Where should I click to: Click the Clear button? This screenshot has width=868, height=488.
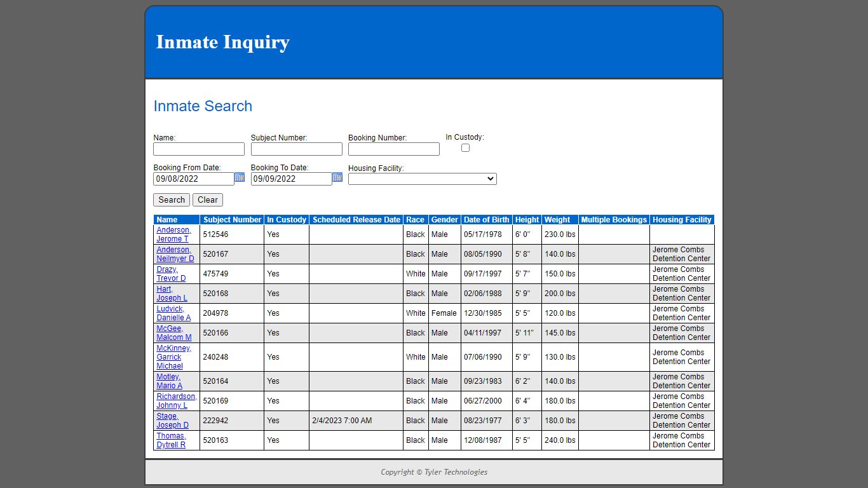(208, 200)
